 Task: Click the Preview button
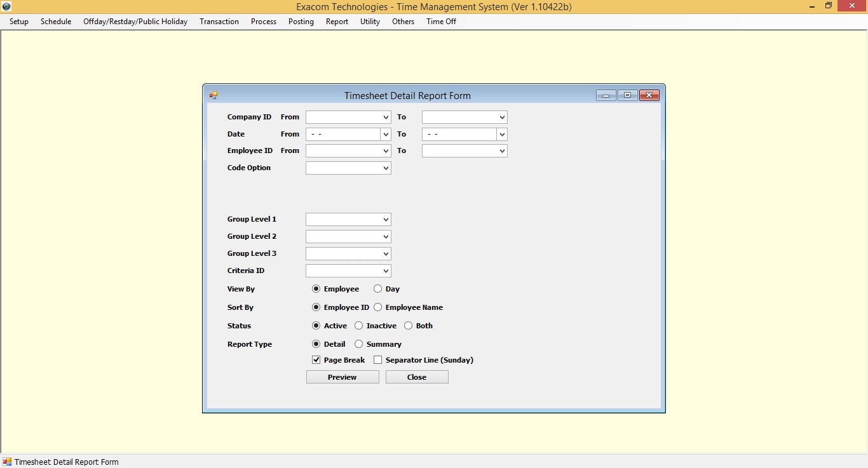tap(342, 377)
